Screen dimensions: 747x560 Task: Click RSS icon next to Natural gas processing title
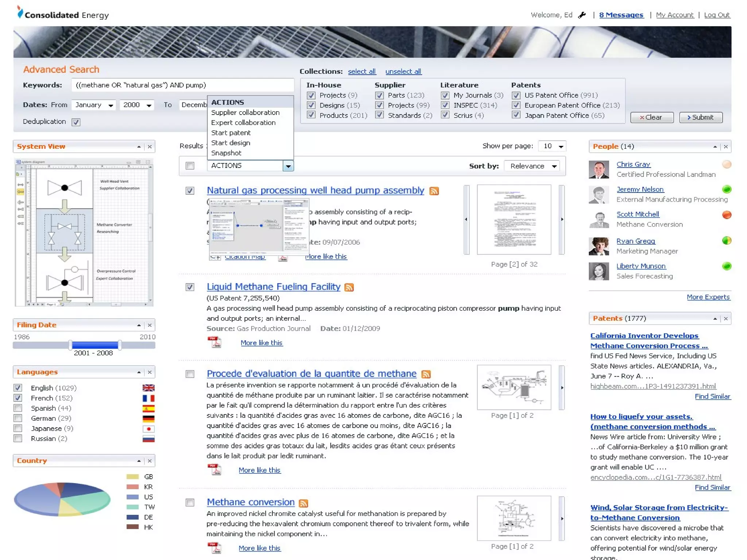[x=434, y=191]
